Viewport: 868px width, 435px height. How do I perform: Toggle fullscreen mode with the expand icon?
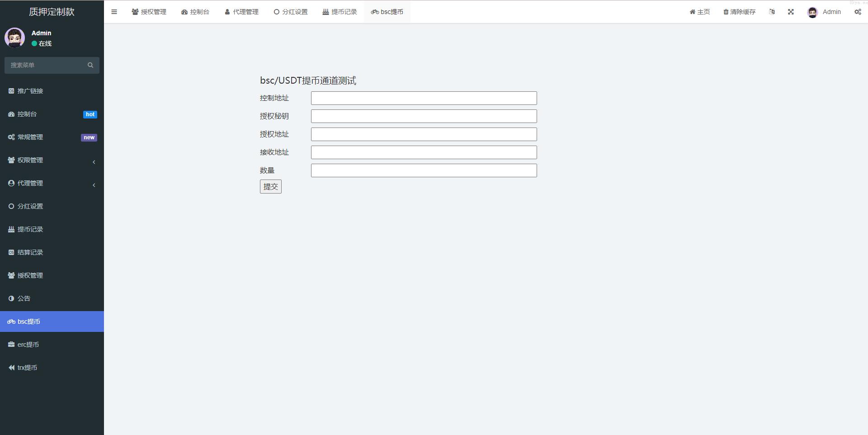(x=791, y=12)
